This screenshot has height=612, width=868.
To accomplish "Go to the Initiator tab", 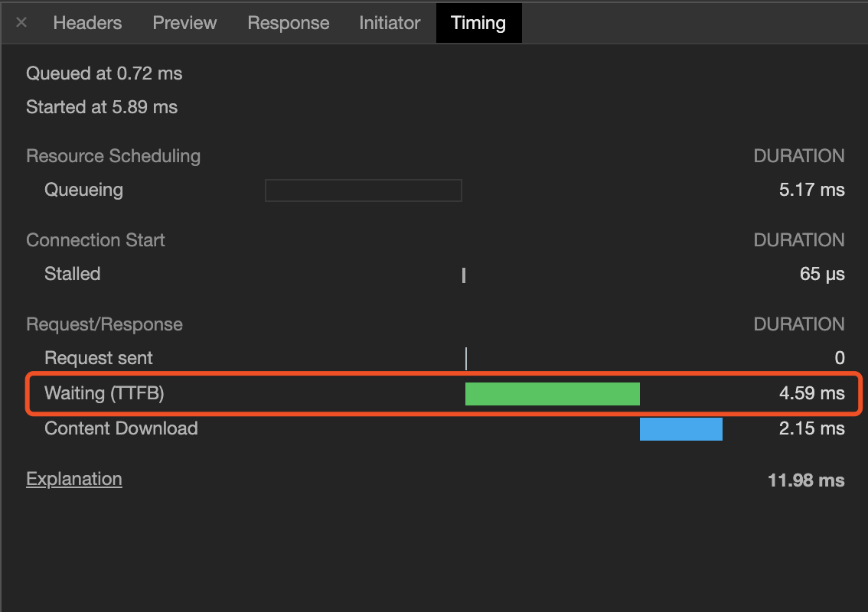I will [x=390, y=23].
